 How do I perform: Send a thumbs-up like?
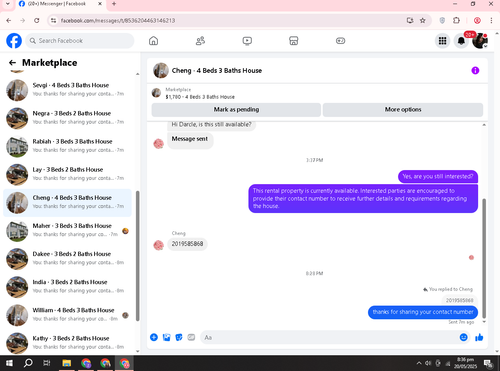coord(479,337)
